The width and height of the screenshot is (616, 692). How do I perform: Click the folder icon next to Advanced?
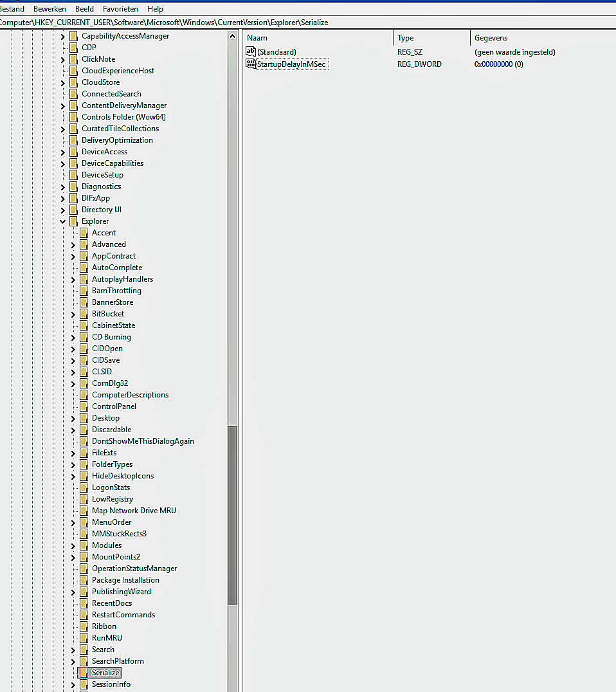click(x=84, y=244)
